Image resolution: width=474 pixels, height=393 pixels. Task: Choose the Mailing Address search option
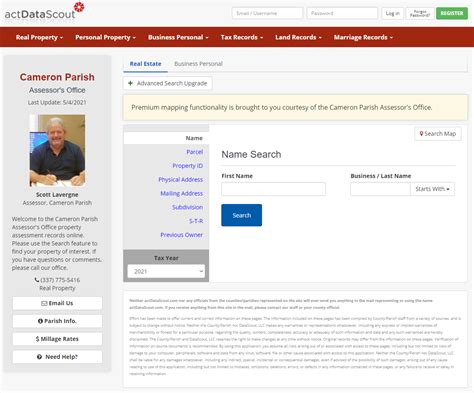pyautogui.click(x=181, y=193)
